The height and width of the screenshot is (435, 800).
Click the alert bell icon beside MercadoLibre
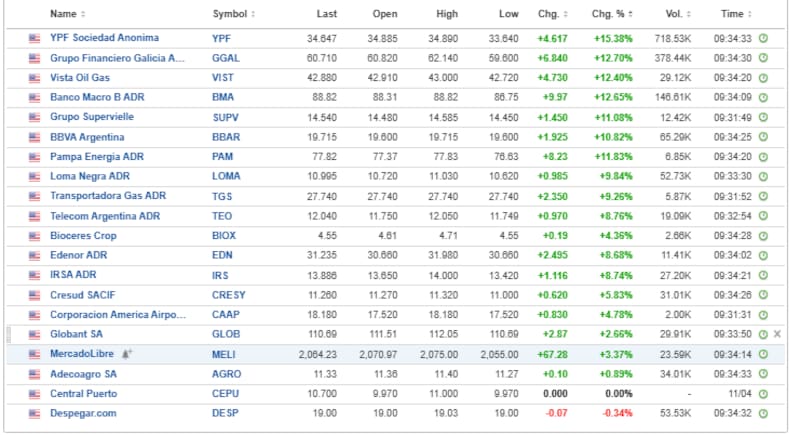click(x=126, y=354)
